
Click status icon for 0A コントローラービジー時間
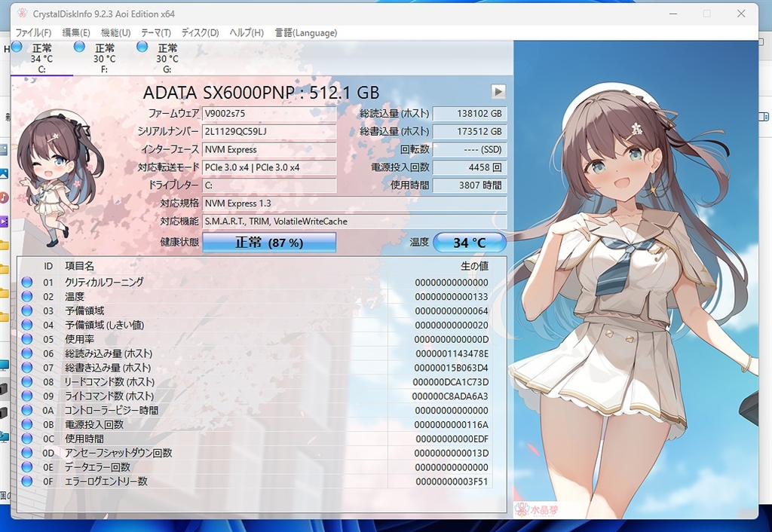pos(27,410)
